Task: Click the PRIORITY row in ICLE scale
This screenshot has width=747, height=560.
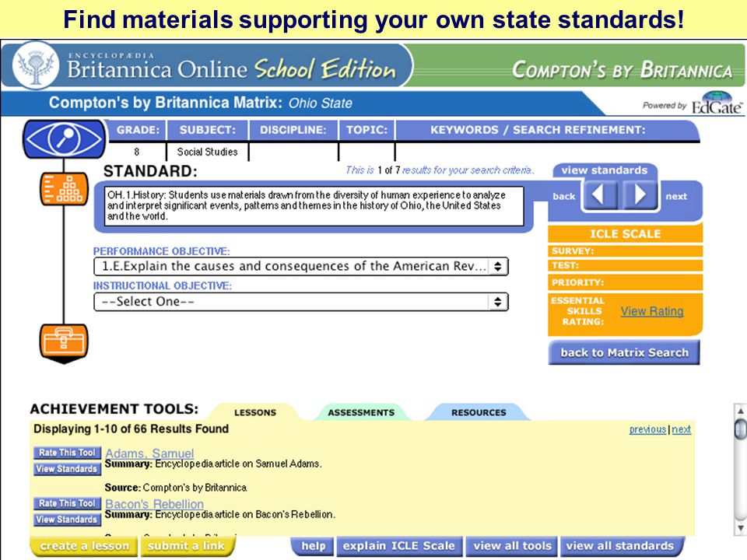Action: click(x=625, y=282)
